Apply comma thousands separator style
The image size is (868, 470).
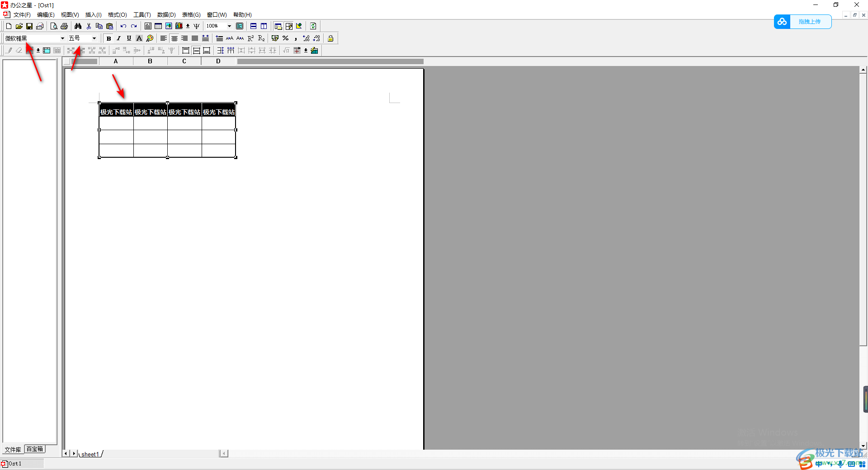click(296, 38)
